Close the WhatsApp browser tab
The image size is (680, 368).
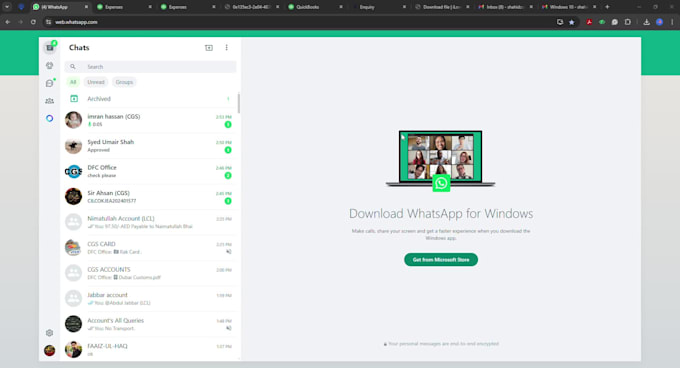click(86, 7)
